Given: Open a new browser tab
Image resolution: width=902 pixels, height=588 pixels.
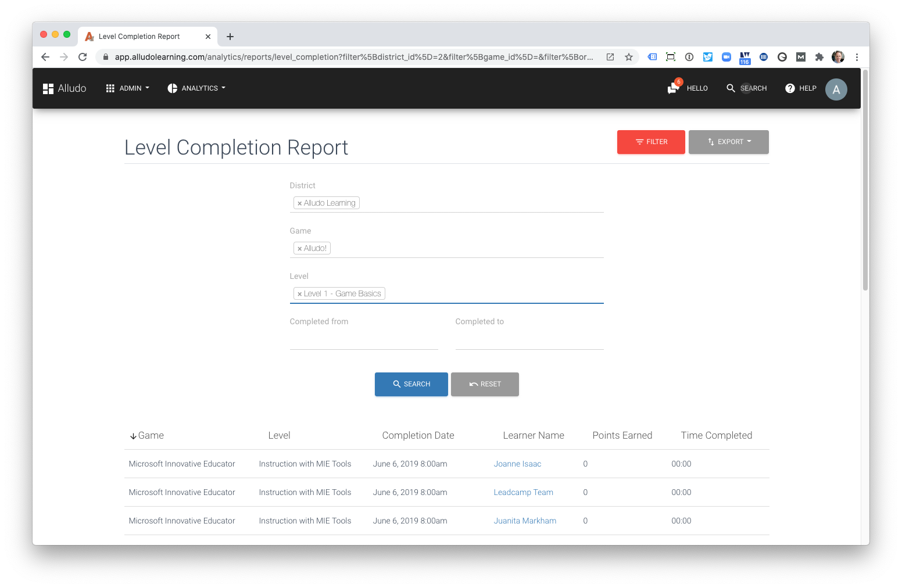Looking at the screenshot, I should pyautogui.click(x=230, y=37).
